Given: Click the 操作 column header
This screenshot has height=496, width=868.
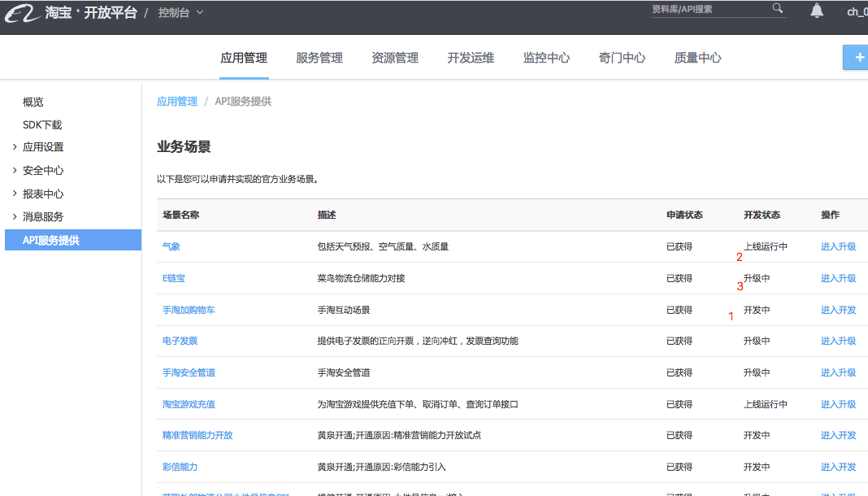Looking at the screenshot, I should [x=830, y=215].
